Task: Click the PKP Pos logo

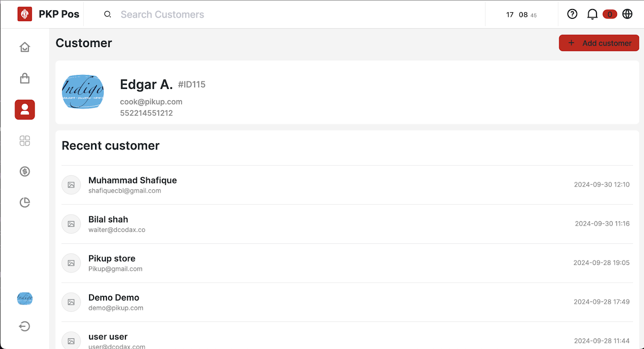Action: 25,14
